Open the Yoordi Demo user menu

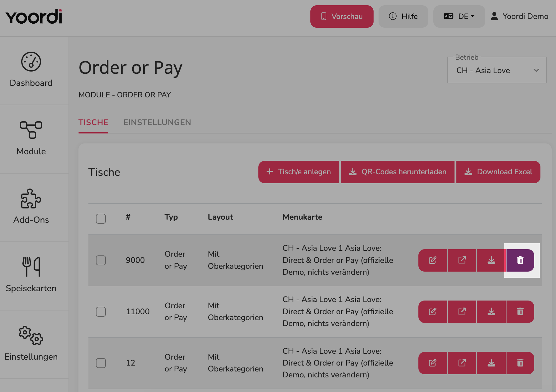(x=520, y=16)
